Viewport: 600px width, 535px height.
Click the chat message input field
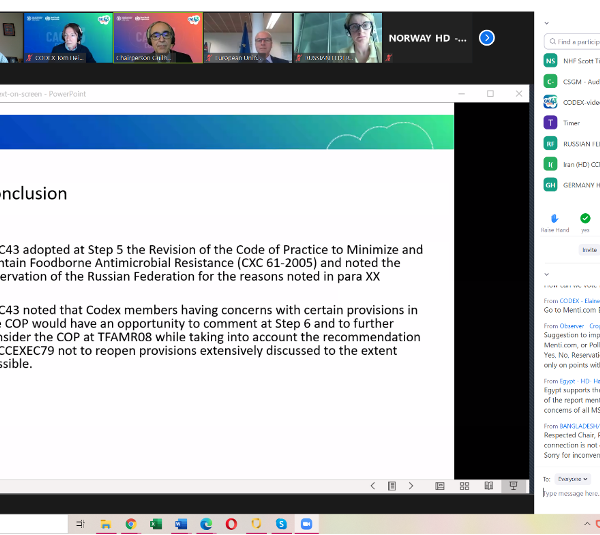(x=570, y=494)
